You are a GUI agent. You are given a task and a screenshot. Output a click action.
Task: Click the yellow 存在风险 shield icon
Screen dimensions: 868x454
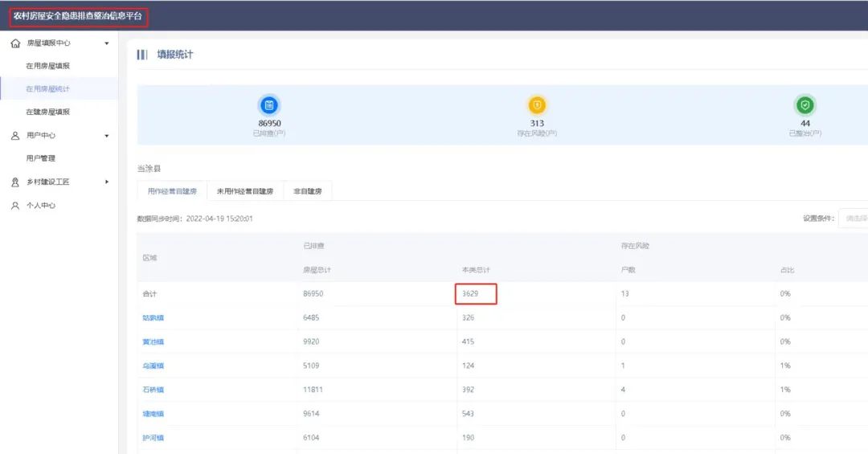point(537,105)
